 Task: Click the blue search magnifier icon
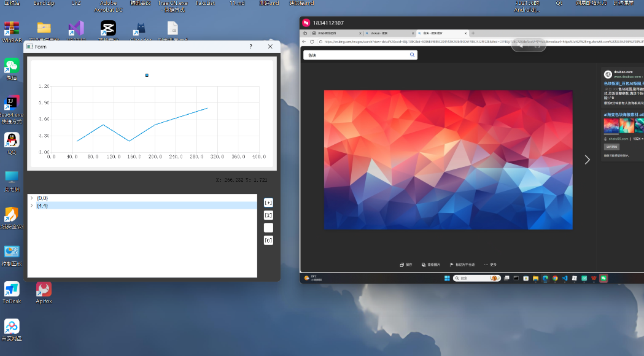(412, 55)
